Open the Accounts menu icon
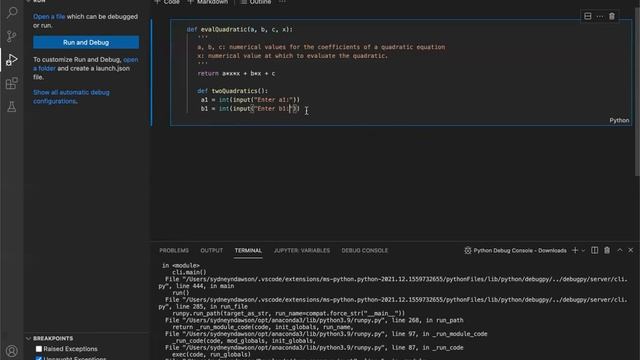This screenshot has height=360, width=640. [12, 351]
